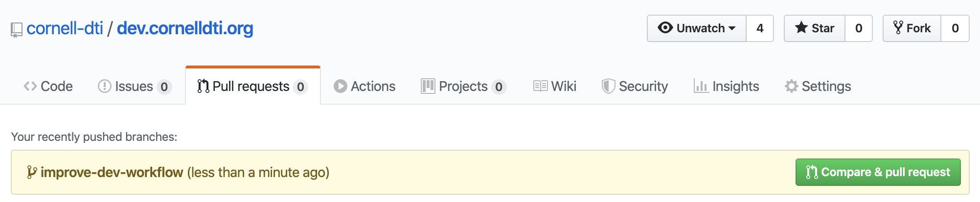The height and width of the screenshot is (202, 980).
Task: Click the gear icon for Settings
Action: (x=791, y=86)
